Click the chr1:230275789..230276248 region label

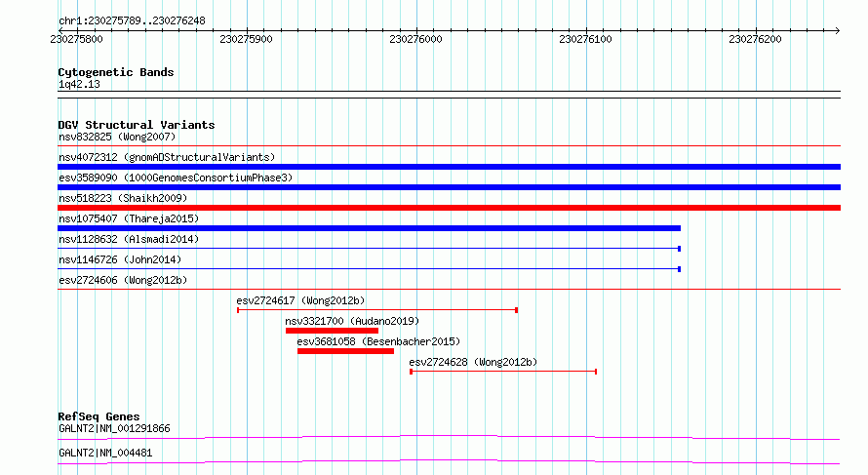(x=132, y=20)
